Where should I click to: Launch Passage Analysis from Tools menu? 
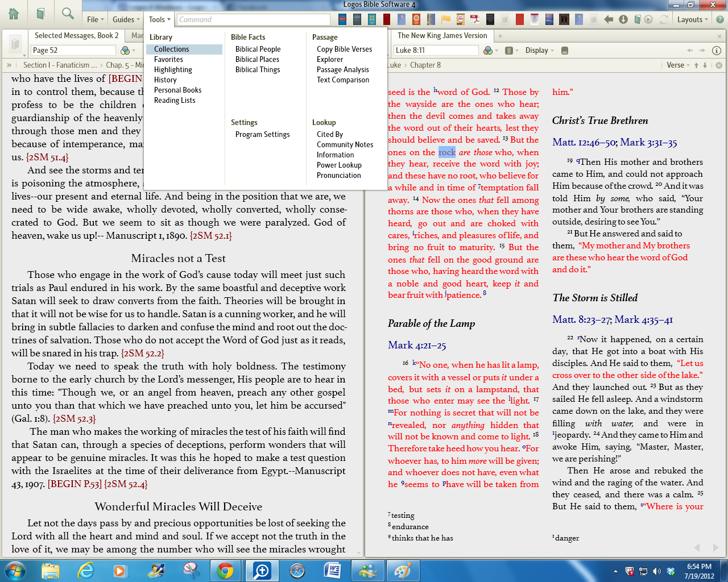point(342,70)
